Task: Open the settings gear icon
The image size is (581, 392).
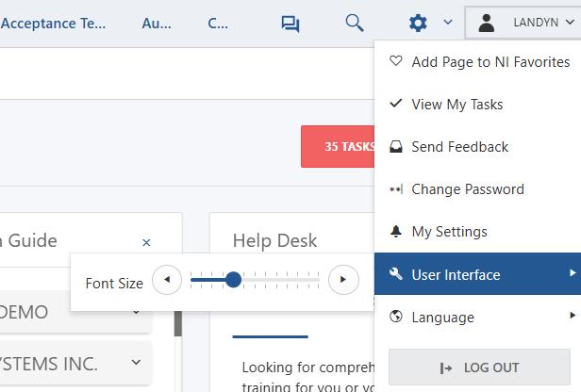Action: click(x=418, y=24)
